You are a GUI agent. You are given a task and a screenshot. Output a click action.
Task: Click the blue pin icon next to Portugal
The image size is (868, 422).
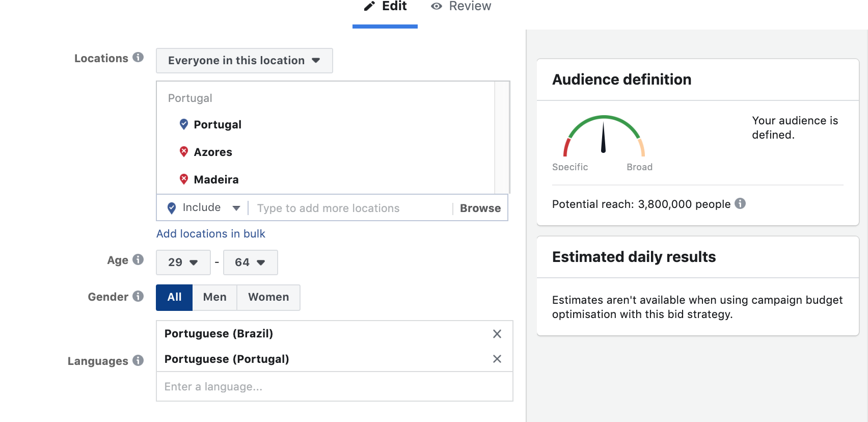(x=184, y=124)
